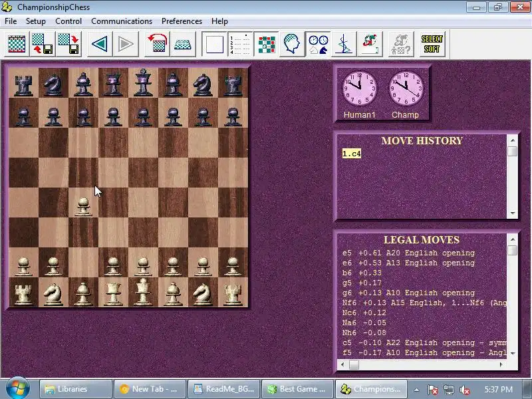The width and height of the screenshot is (532, 399).
Task: Click the muted volume tray icon
Action: pyautogui.click(x=464, y=390)
